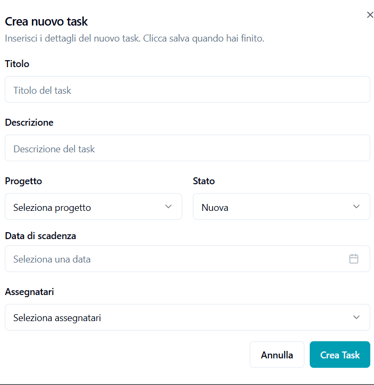Focus the Descrizione del task input
The image size is (374, 385).
187,148
